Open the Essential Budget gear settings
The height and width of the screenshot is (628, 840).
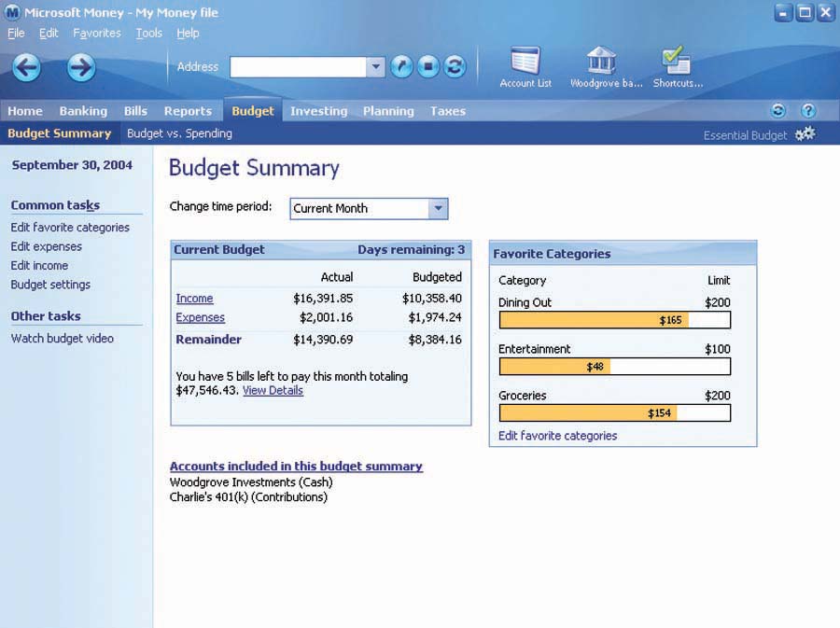point(805,133)
